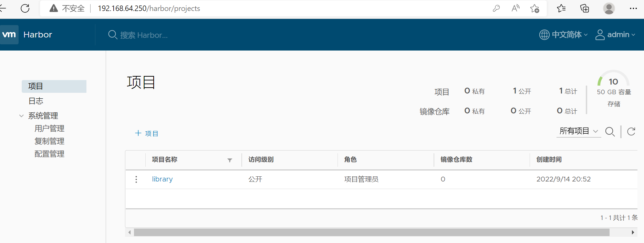Click the 50 GB 容量 storage label
The height and width of the screenshot is (243, 644).
pyautogui.click(x=614, y=92)
